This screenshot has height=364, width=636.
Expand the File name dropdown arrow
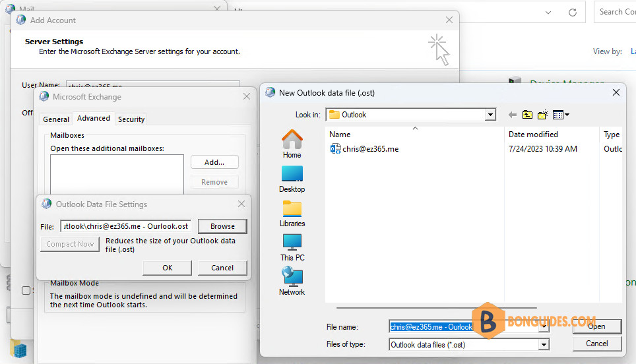click(544, 328)
